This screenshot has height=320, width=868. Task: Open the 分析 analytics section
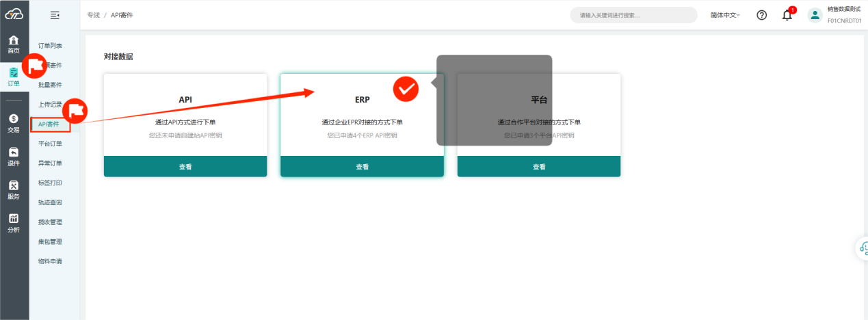point(14,223)
